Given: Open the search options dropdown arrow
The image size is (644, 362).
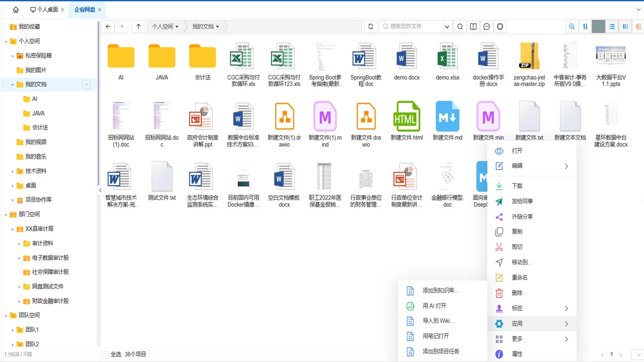Looking at the screenshot, I should (x=447, y=27).
